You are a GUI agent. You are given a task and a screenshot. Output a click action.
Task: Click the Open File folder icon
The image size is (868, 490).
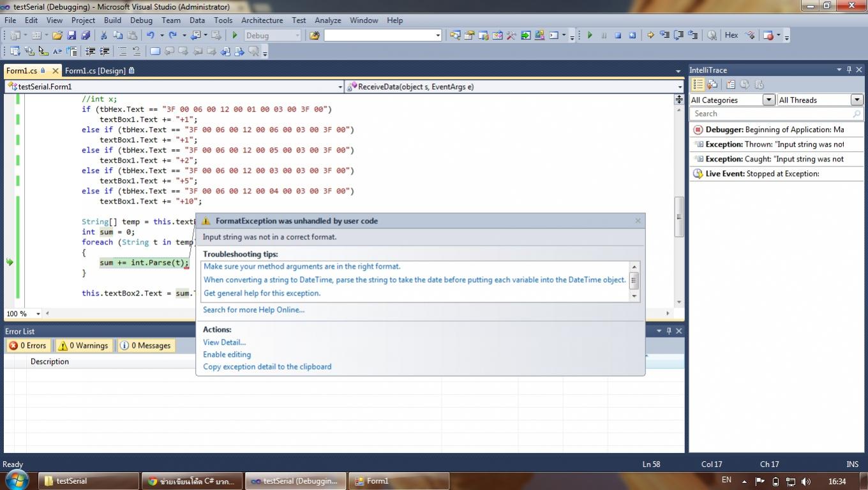[57, 36]
